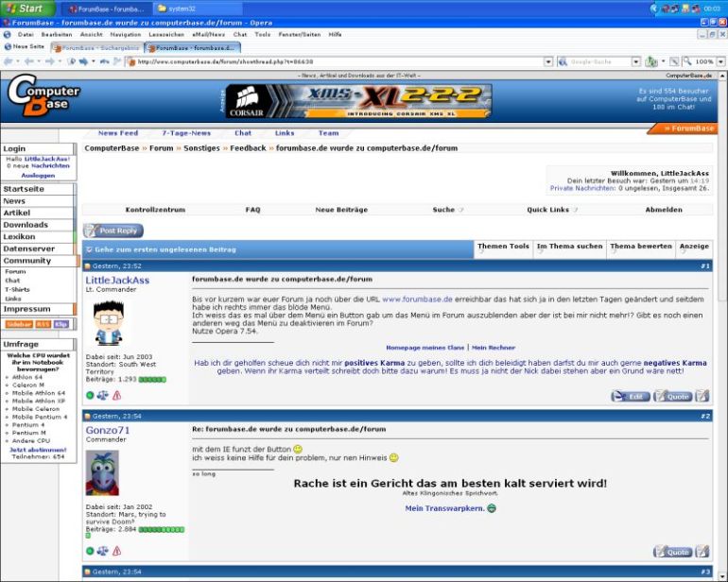
Task: Click post number #2 link
Action: (x=705, y=417)
